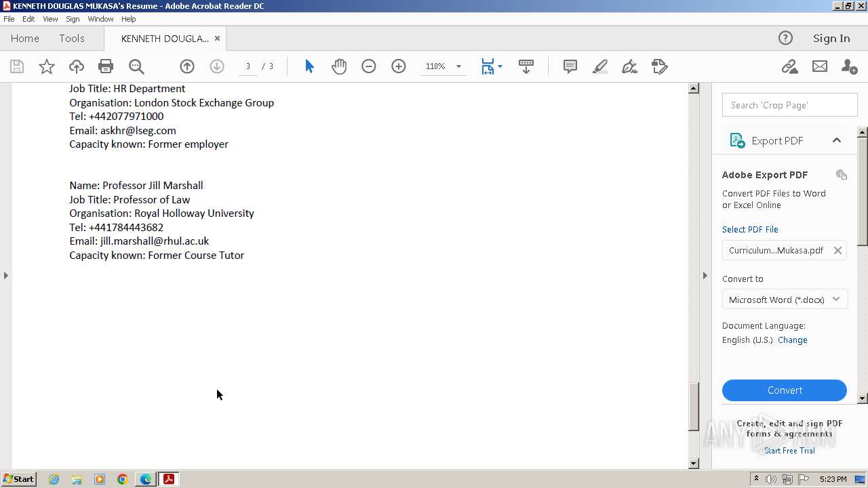Share a link using the chain icon
The height and width of the screenshot is (488, 868).
[789, 66]
